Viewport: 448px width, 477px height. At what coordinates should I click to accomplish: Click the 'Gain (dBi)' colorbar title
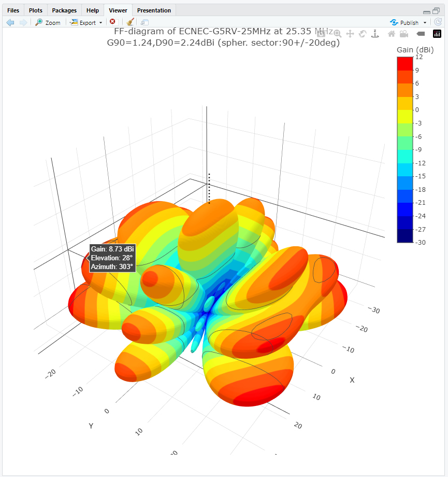point(415,50)
